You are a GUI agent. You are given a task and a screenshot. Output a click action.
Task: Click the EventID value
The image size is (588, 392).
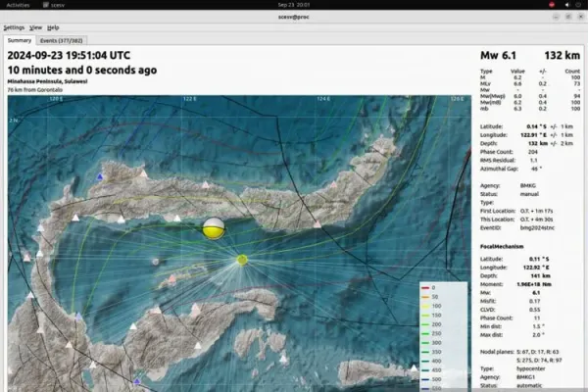pyautogui.click(x=537, y=228)
